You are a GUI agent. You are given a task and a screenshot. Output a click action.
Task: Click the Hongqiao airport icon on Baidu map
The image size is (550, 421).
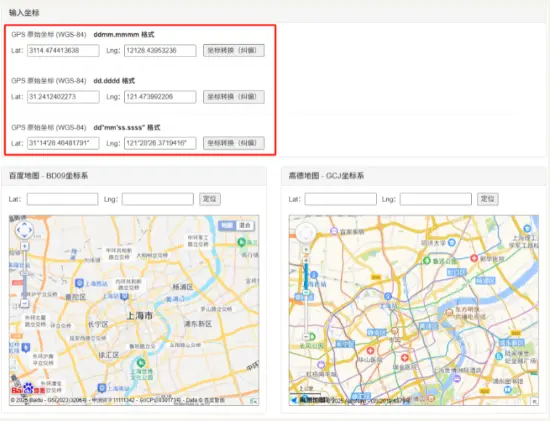26,347
